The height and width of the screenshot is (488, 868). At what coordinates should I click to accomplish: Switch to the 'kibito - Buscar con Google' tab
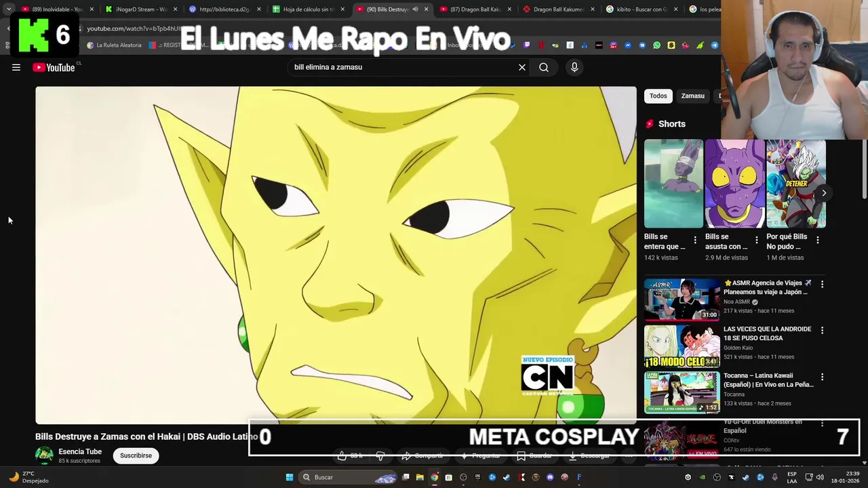pyautogui.click(x=641, y=9)
